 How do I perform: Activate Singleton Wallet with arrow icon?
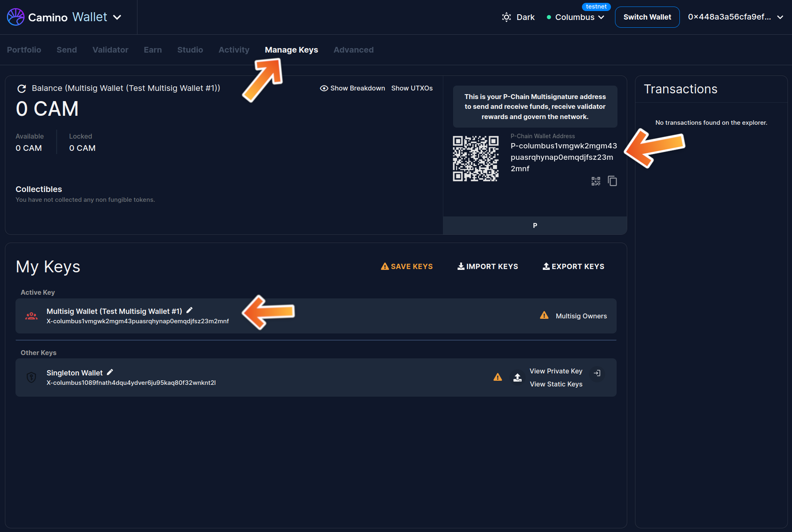[597, 373]
